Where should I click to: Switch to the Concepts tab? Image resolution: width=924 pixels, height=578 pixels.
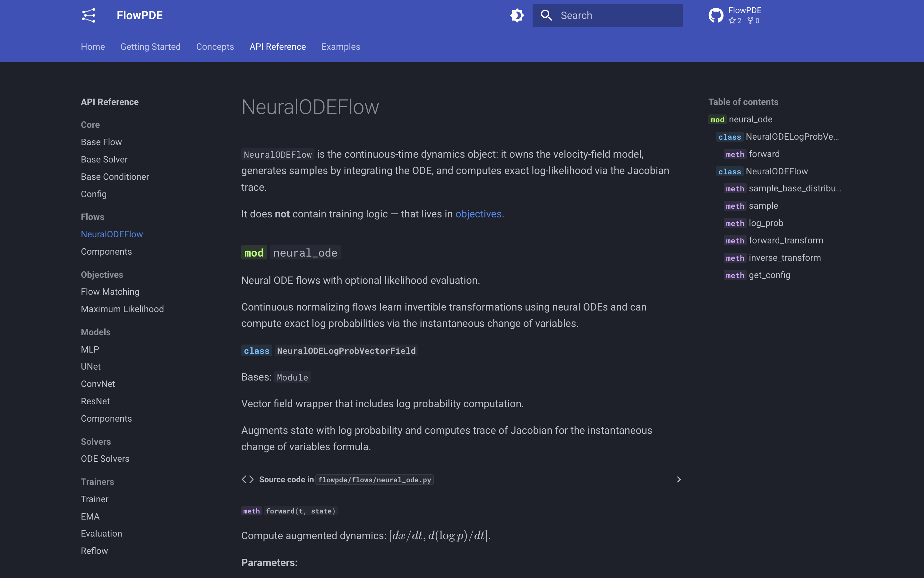(x=215, y=47)
